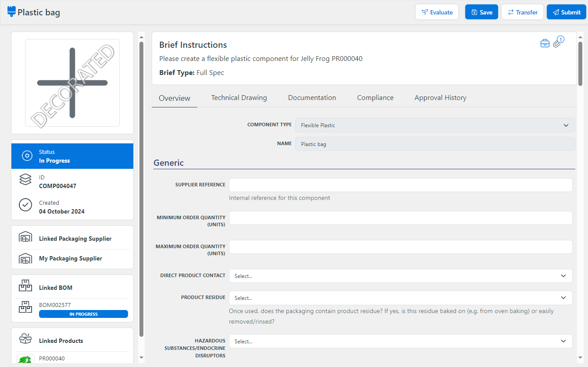588x367 pixels.
Task: Click the Decorated placeholder thumbnail
Action: [x=72, y=83]
